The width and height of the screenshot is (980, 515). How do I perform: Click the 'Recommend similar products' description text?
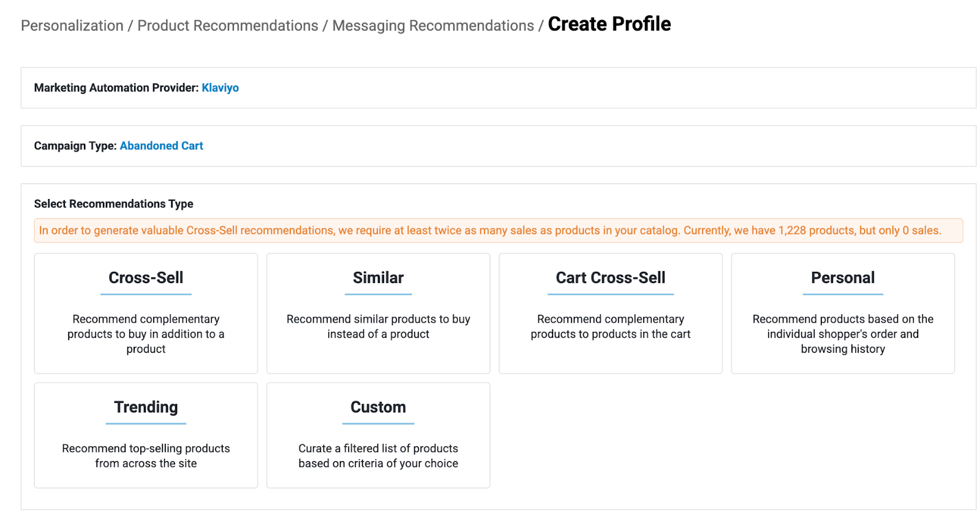[378, 326]
